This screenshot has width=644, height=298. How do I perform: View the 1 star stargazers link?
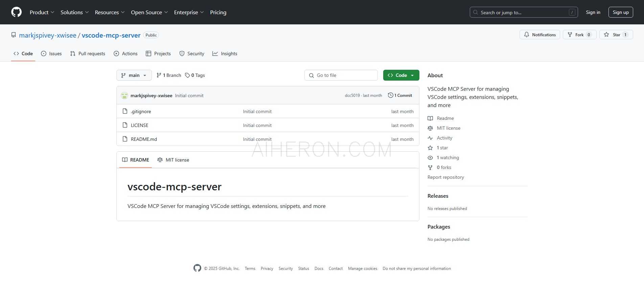coord(438,148)
